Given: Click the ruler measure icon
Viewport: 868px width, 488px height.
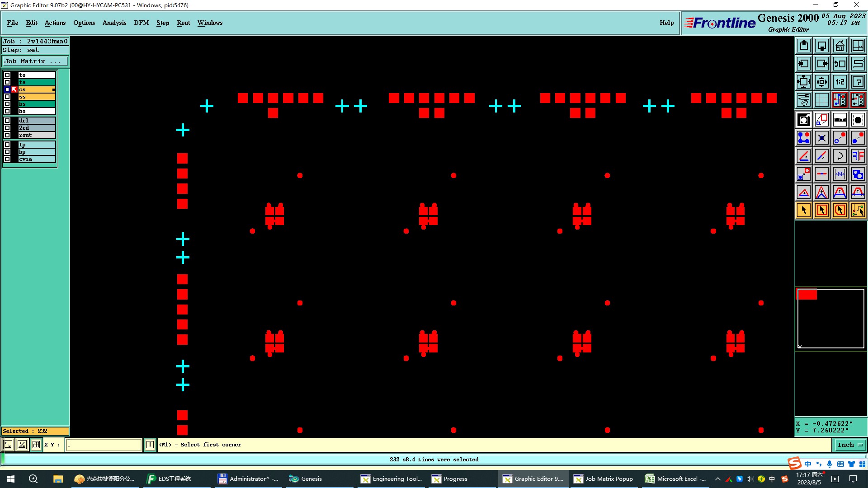Looking at the screenshot, I should coord(840,120).
